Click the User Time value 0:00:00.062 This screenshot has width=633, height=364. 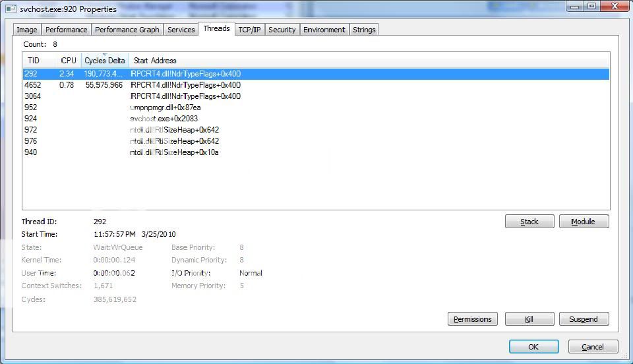[114, 273]
